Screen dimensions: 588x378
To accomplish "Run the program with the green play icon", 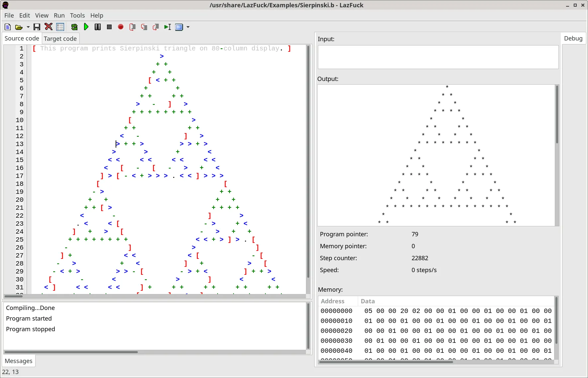I will coord(86,27).
